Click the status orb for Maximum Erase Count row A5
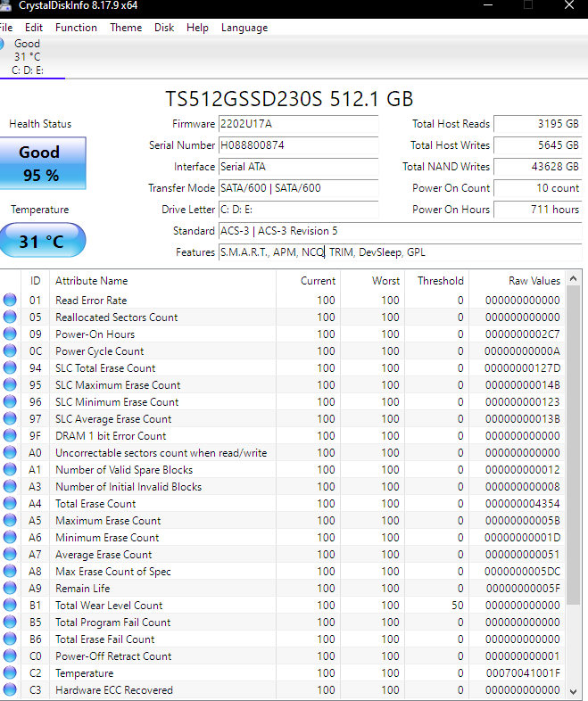Screen dimensions: 588x701 pyautogui.click(x=10, y=520)
